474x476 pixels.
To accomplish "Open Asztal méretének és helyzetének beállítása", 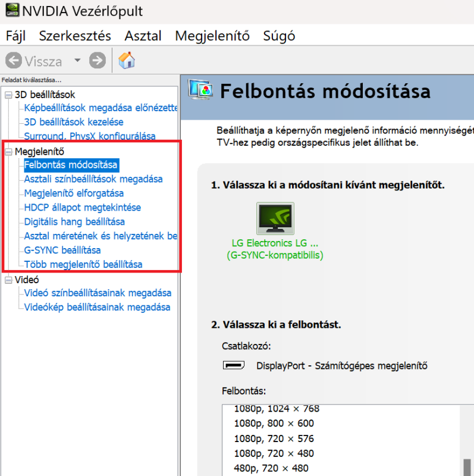I will click(x=101, y=236).
